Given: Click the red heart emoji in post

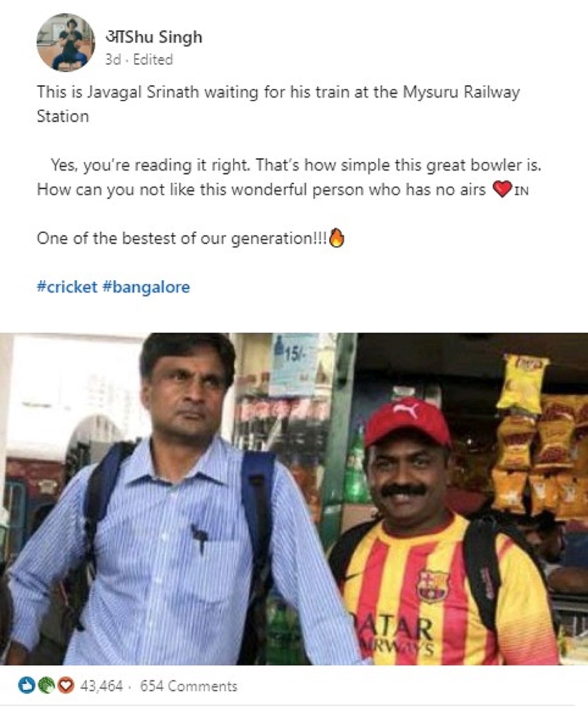Looking at the screenshot, I should [x=502, y=189].
